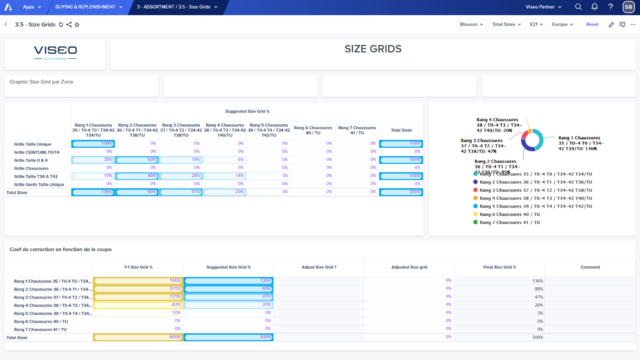Expand the Buying & Replenishment dropdown
The image size is (640, 360).
(89, 7)
